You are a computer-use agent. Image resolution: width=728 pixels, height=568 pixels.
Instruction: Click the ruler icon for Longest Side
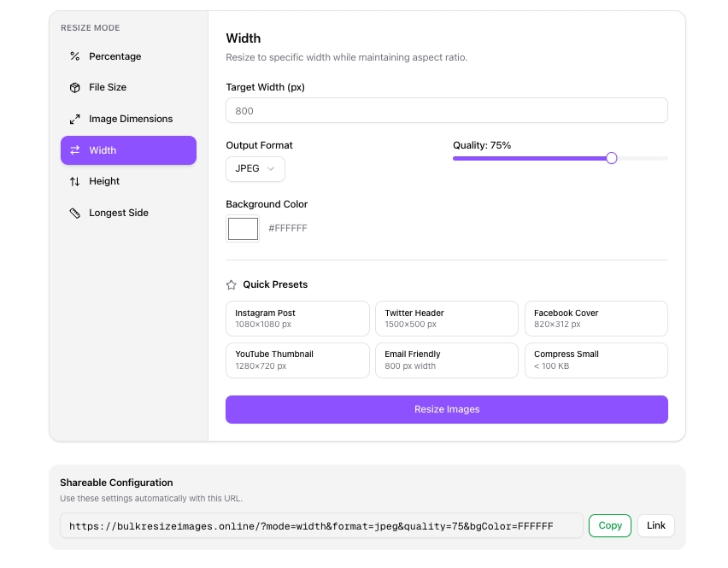74,213
